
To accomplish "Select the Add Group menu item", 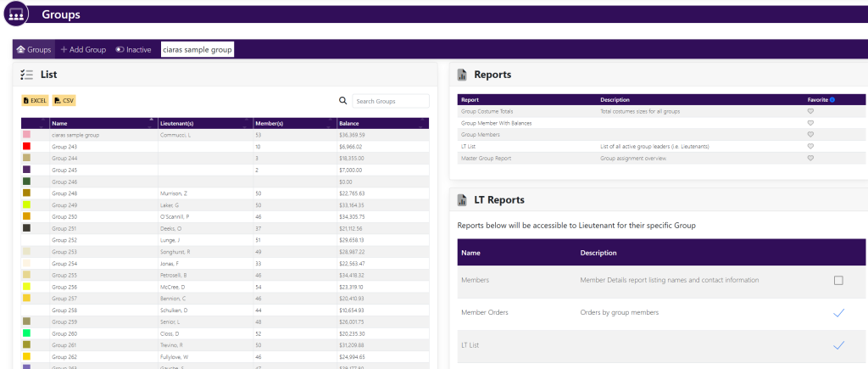I will pyautogui.click(x=83, y=50).
